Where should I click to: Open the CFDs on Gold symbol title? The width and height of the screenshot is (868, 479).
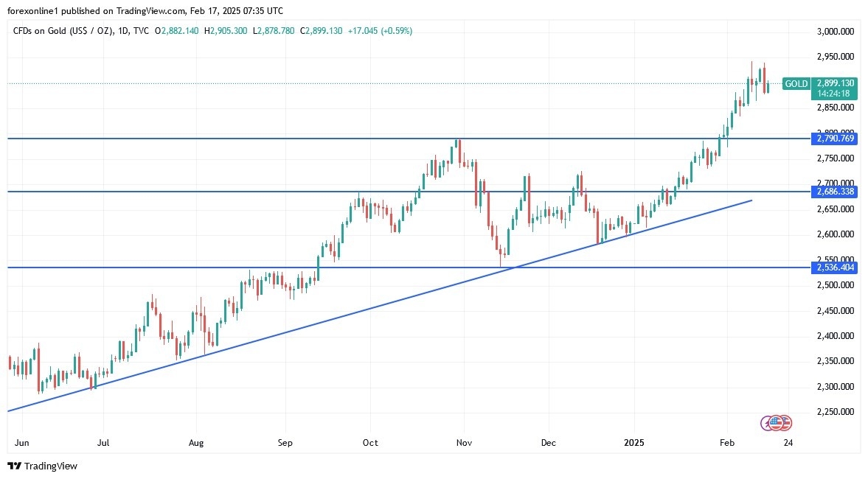pyautogui.click(x=63, y=31)
